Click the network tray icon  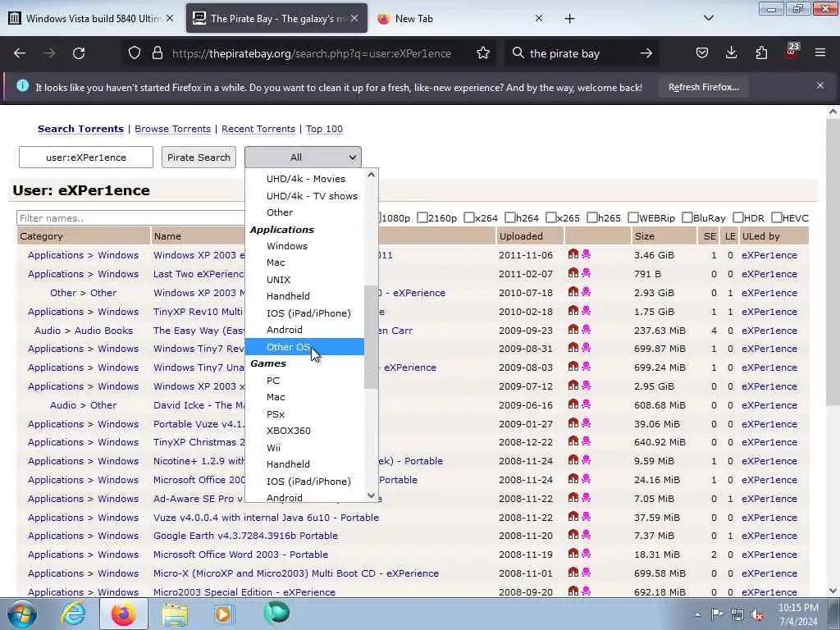click(737, 615)
